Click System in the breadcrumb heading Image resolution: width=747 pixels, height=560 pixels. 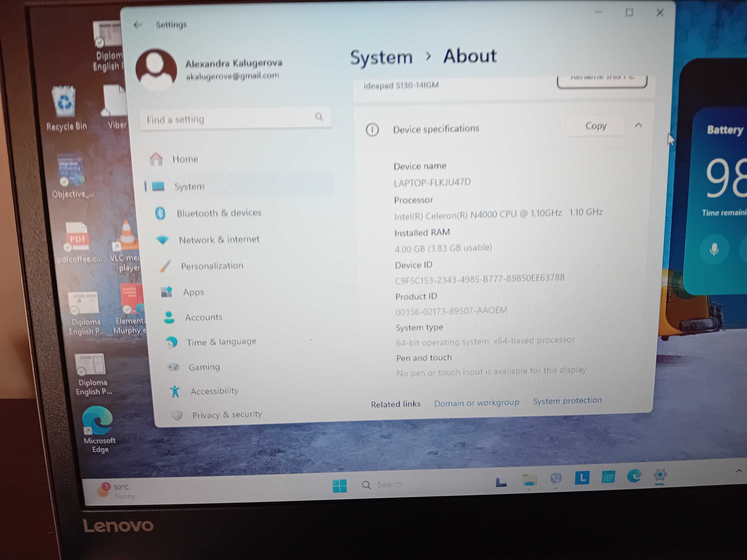381,57
